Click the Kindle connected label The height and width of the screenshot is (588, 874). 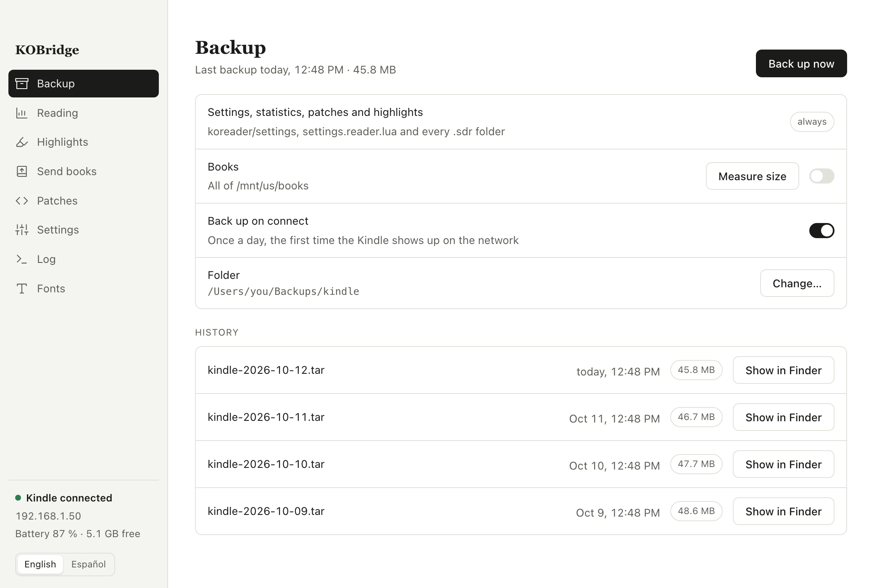[x=69, y=498]
